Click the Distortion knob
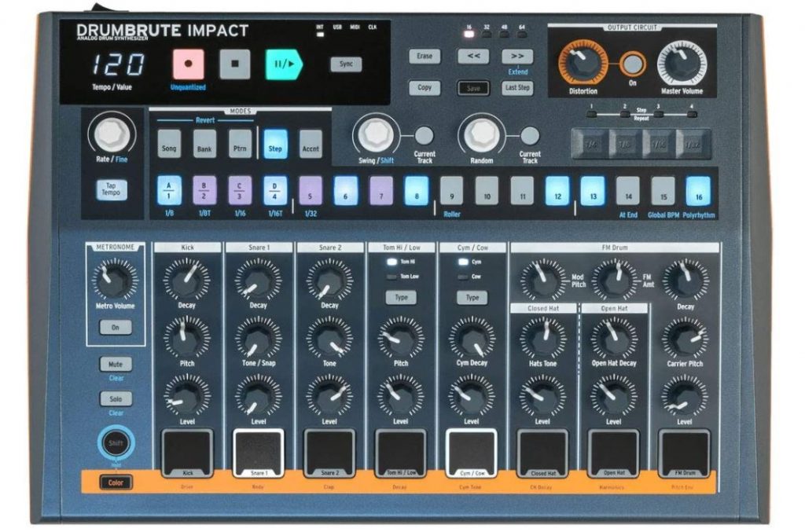Screen dimensions: 805x532 pos(583,63)
